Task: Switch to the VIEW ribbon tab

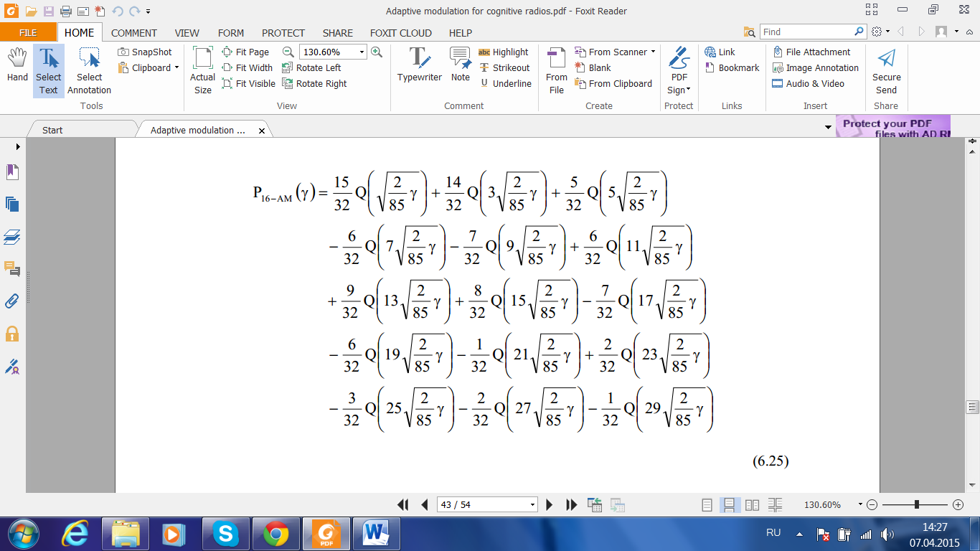Action: point(187,32)
